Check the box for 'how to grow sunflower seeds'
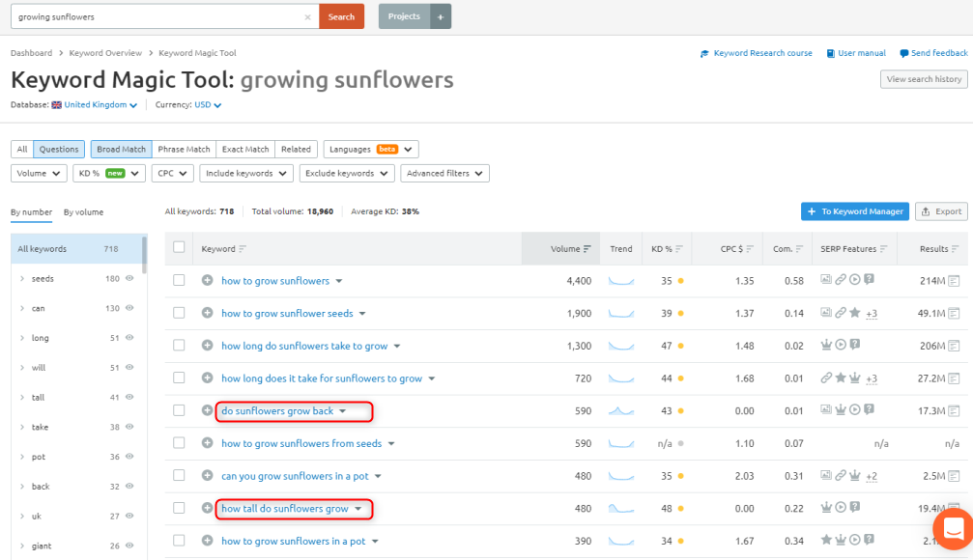 coord(179,314)
